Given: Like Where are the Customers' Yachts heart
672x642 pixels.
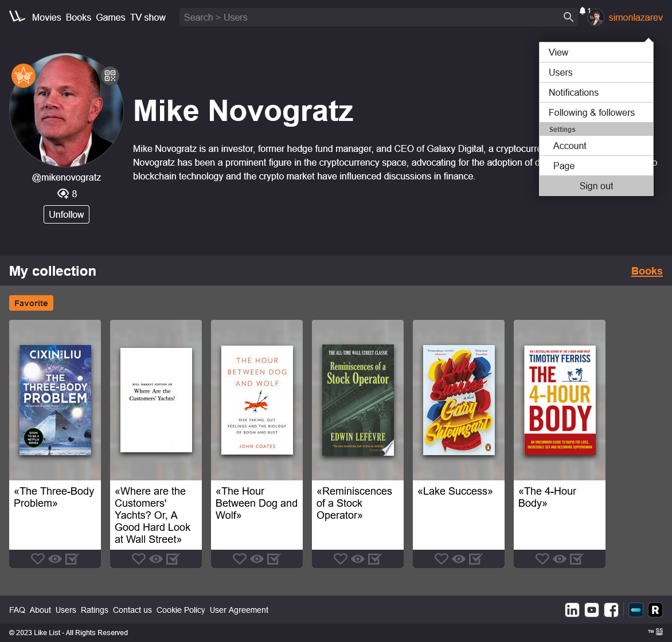Looking at the screenshot, I should pos(138,559).
